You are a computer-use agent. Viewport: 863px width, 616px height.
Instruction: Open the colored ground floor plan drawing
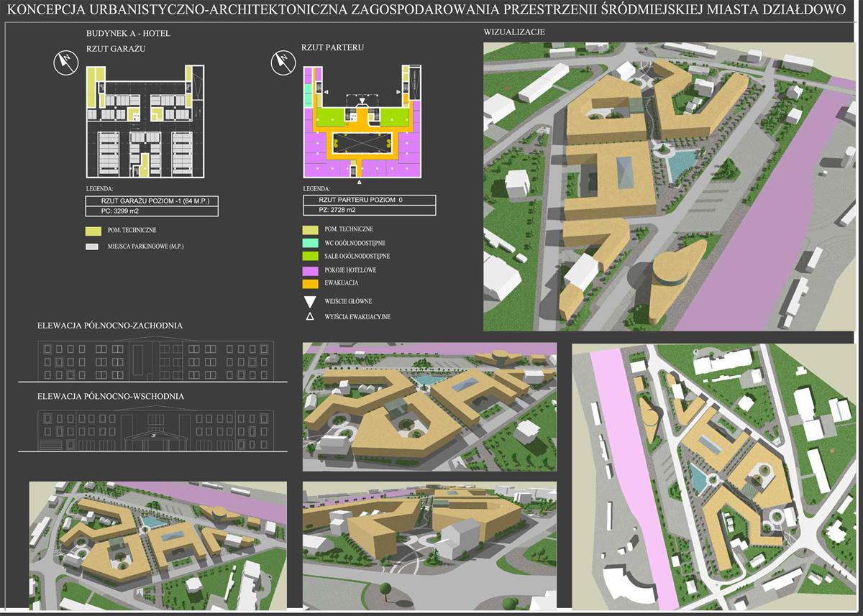click(360, 121)
